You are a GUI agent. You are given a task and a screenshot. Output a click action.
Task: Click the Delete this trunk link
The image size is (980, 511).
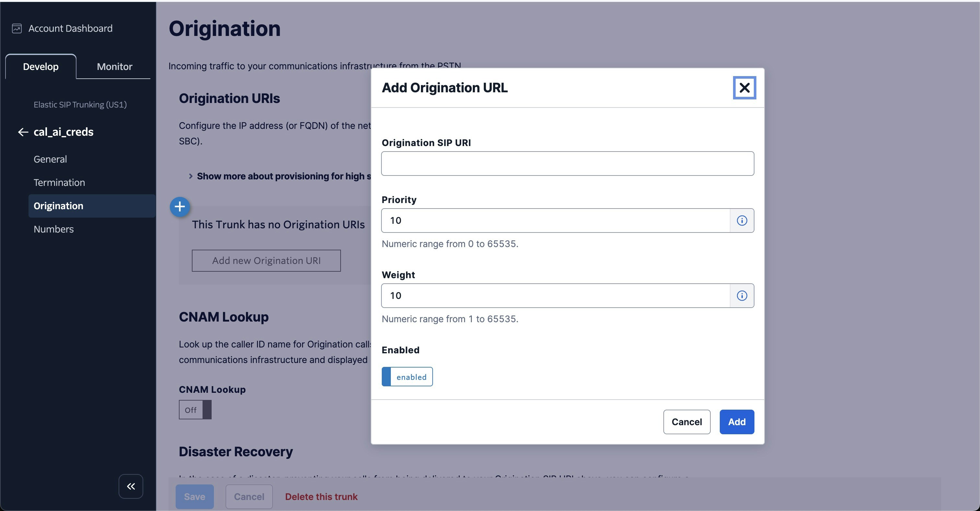(x=321, y=496)
